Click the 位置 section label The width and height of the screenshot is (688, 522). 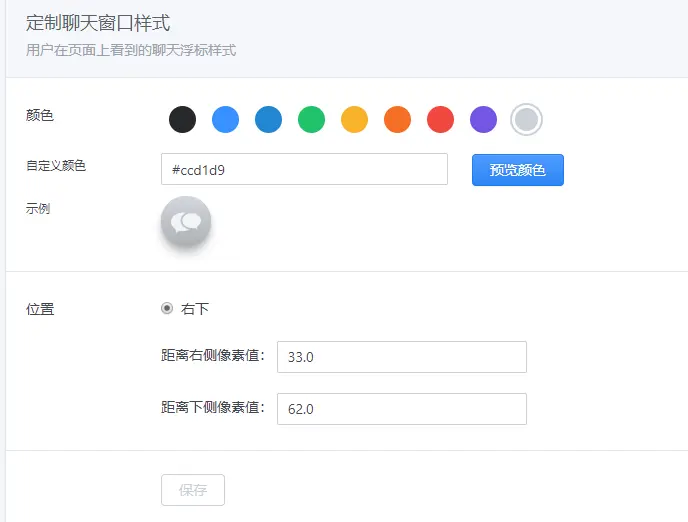point(40,309)
